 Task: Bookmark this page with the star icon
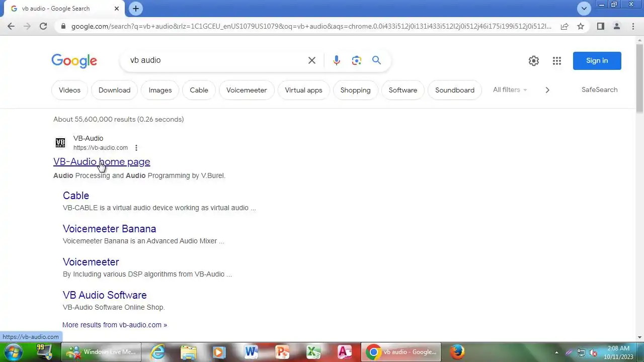[x=581, y=26]
